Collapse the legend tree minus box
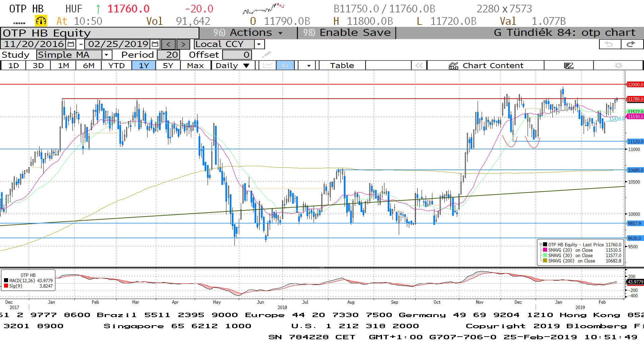 click(x=541, y=245)
